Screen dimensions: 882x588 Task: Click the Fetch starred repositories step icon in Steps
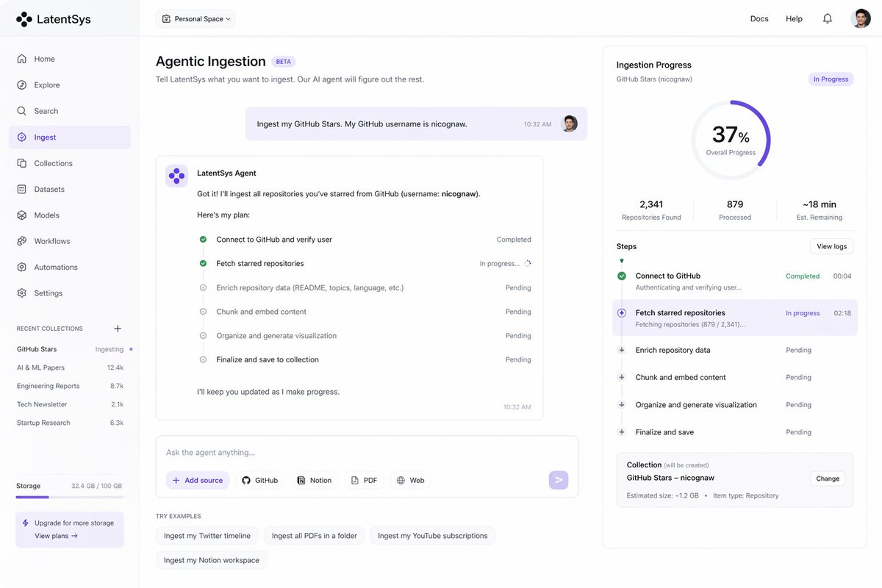click(622, 313)
